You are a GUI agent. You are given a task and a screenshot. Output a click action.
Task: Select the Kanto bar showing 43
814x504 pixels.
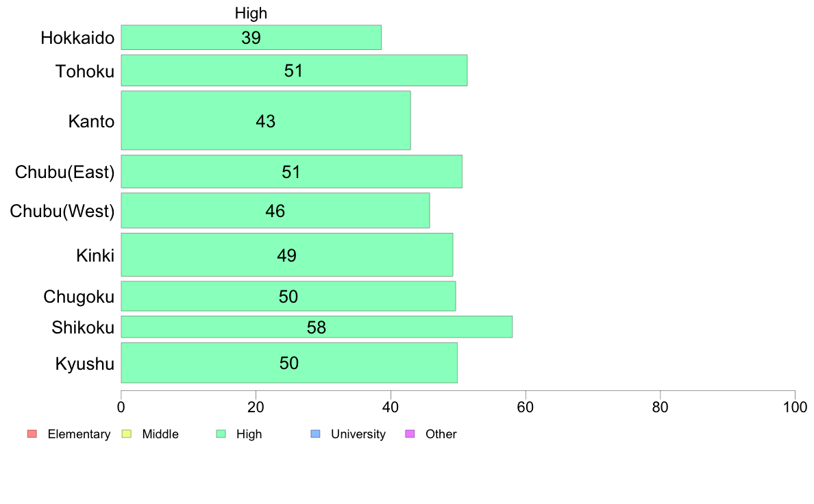point(266,121)
